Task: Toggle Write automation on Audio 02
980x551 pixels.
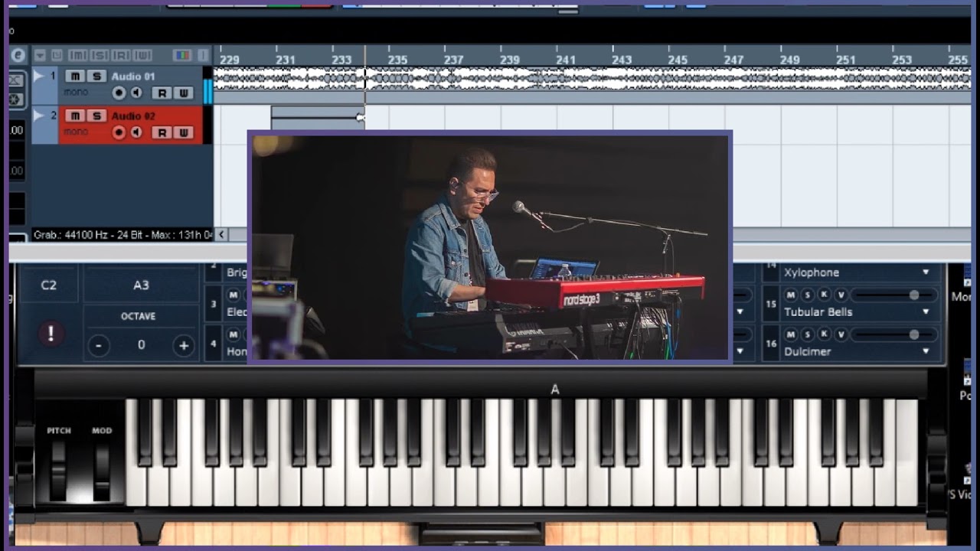Action: tap(183, 132)
